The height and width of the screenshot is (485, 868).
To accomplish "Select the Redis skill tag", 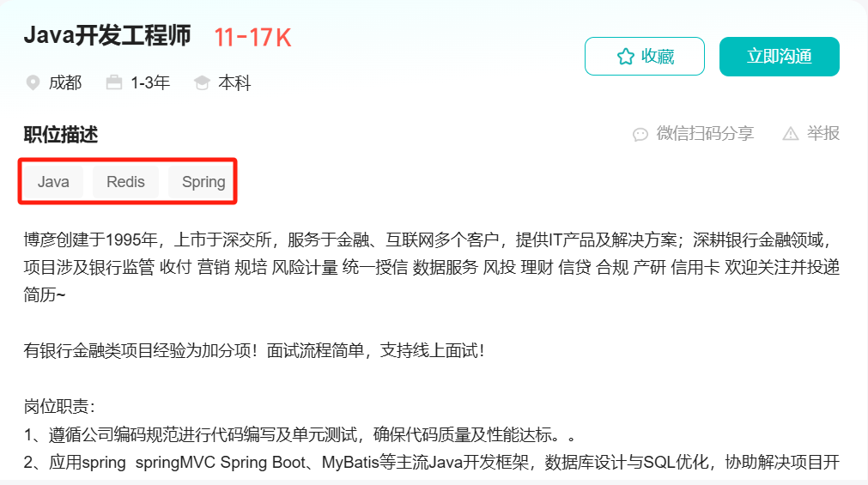I will (125, 182).
